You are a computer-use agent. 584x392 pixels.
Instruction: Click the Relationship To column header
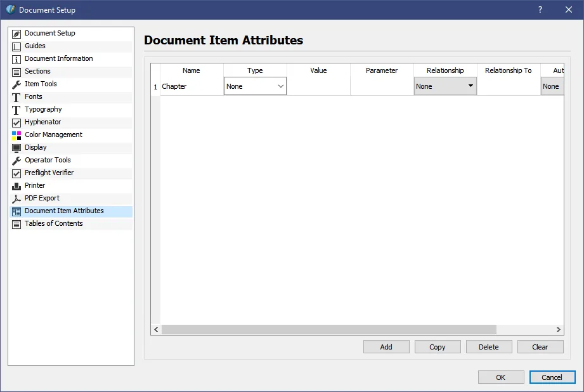tap(509, 70)
